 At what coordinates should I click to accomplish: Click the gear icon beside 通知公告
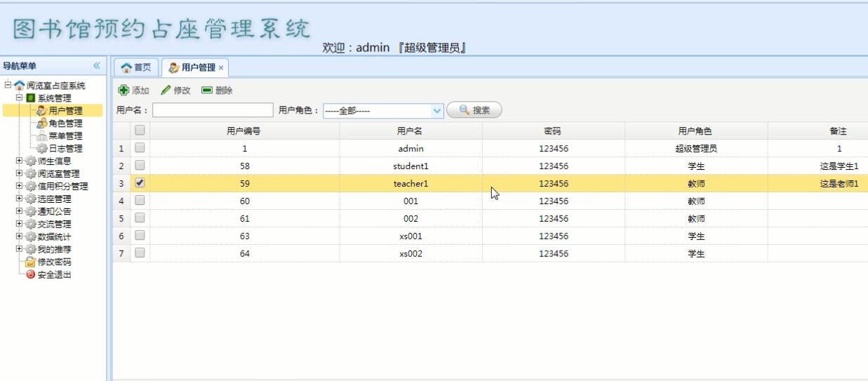pyautogui.click(x=30, y=211)
